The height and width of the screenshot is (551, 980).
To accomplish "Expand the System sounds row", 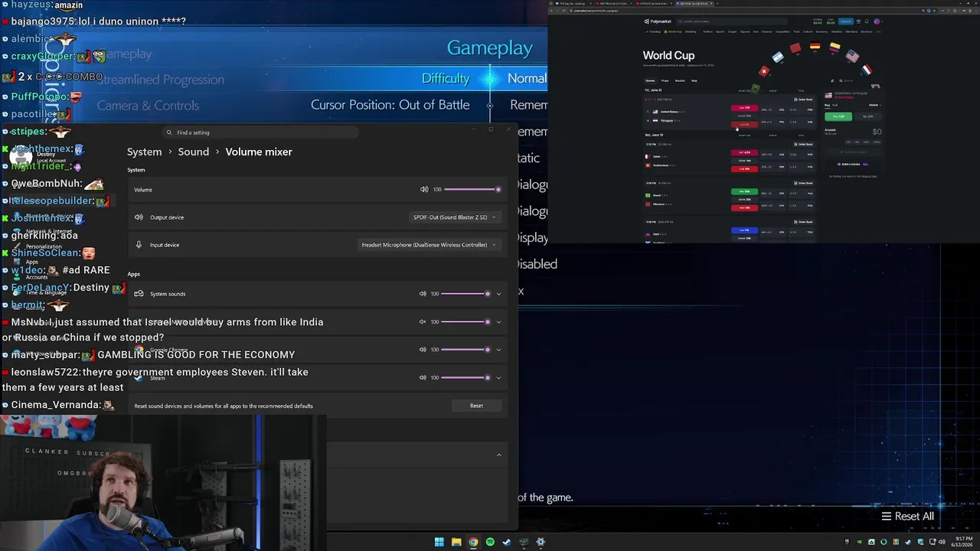I will 498,294.
